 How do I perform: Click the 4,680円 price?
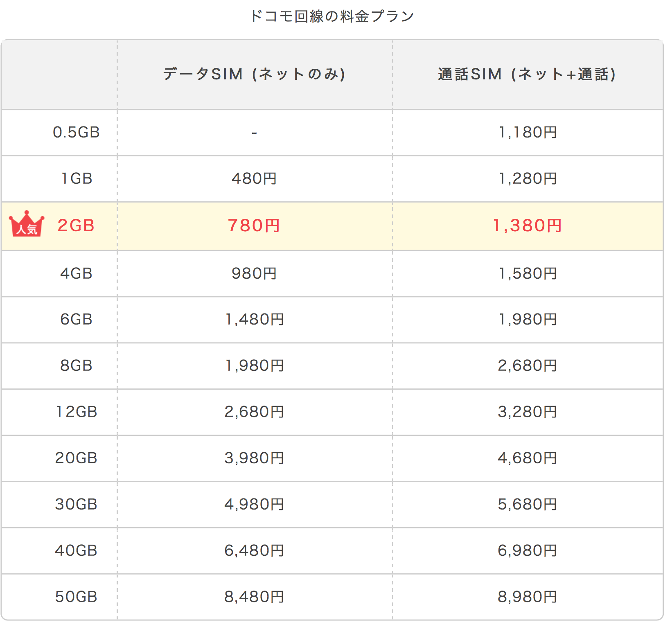[528, 458]
